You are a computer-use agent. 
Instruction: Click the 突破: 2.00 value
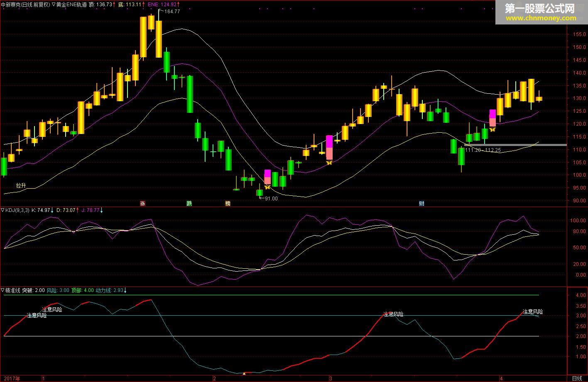click(33, 290)
